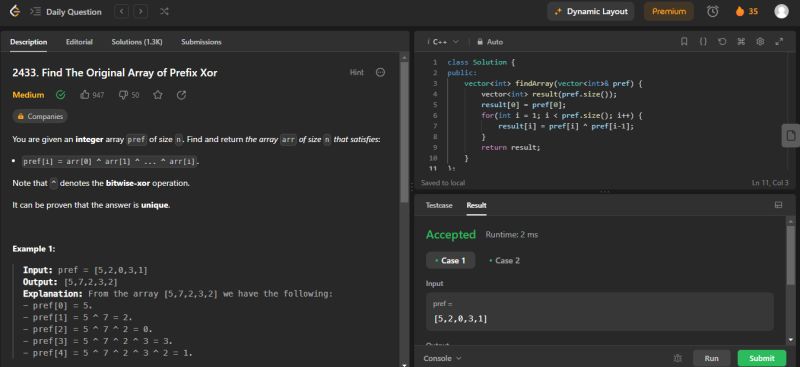Open the notes side panel icon

pos(790,136)
